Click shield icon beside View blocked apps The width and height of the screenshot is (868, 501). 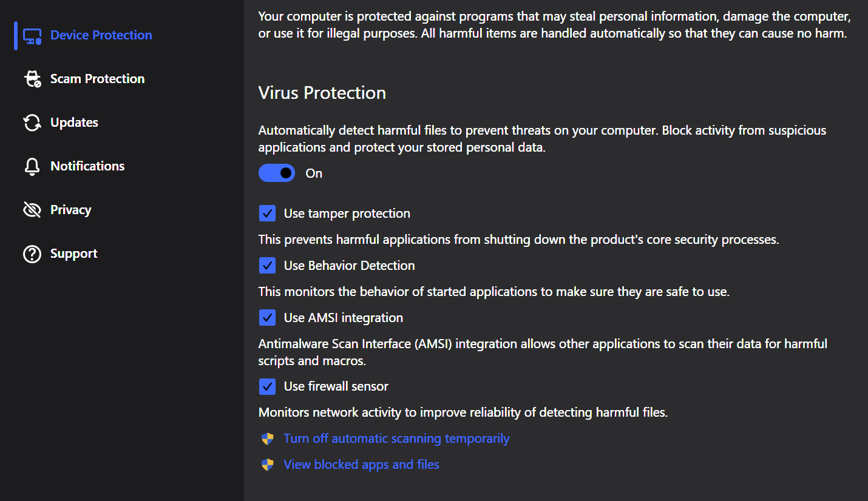tap(268, 465)
